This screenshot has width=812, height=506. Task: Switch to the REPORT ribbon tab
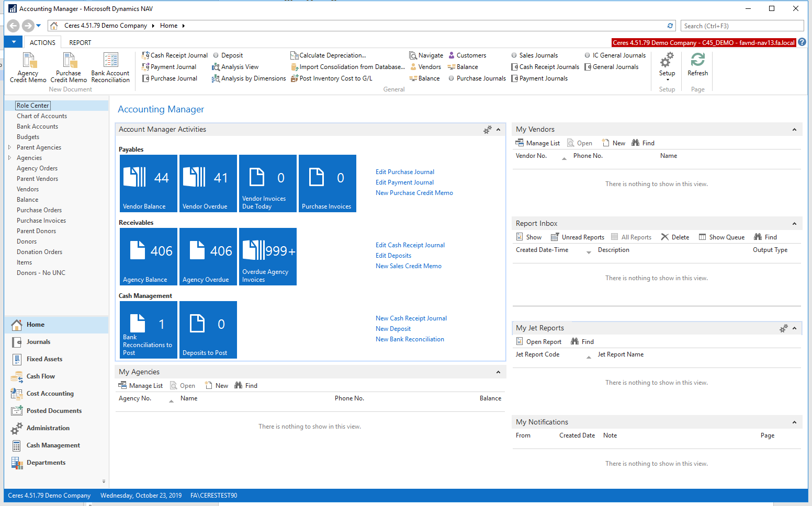80,43
